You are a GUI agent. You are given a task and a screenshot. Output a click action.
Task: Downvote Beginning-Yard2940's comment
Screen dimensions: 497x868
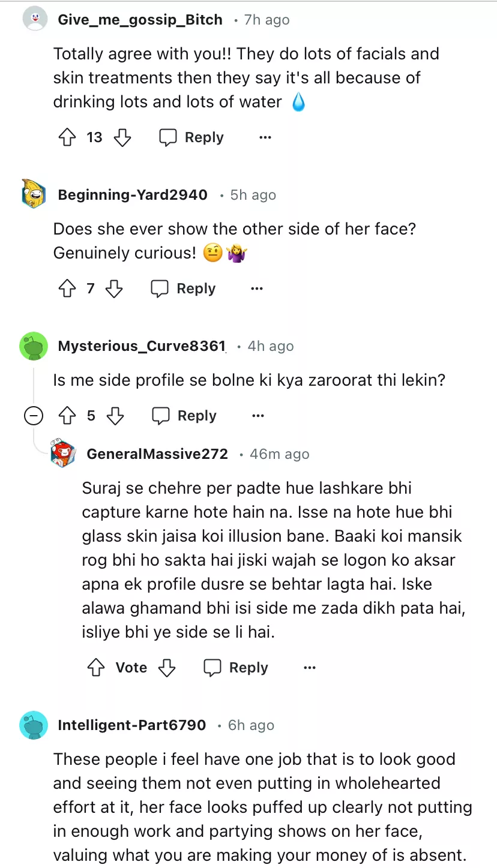(x=114, y=289)
